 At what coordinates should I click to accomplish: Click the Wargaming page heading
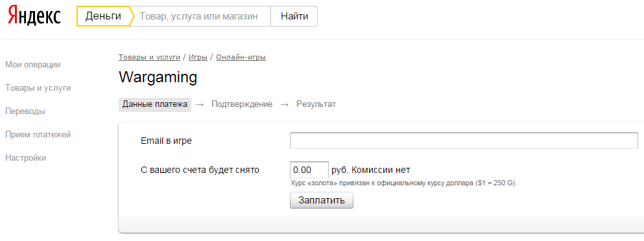[158, 77]
